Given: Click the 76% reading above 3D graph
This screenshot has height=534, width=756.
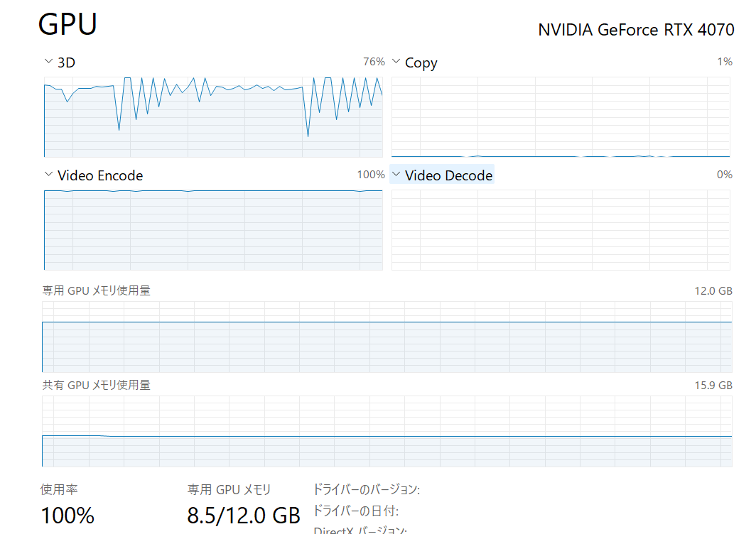Looking at the screenshot, I should (x=374, y=62).
